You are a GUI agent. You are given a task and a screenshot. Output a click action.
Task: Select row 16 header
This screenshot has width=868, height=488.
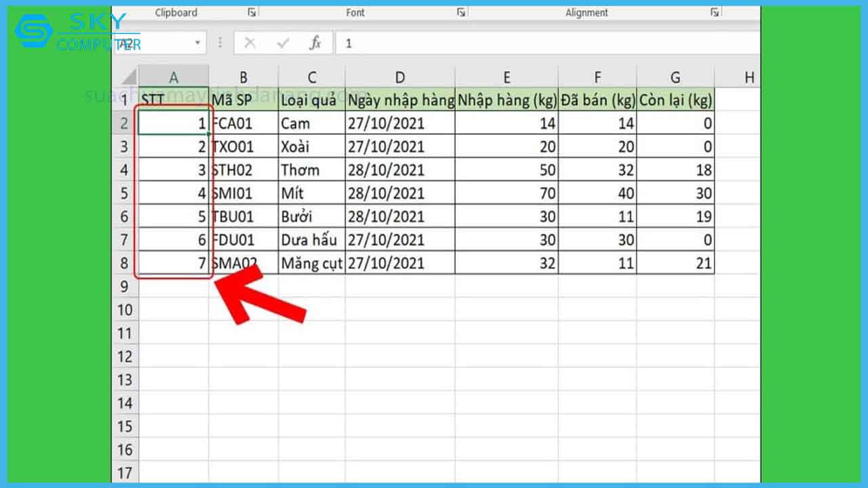125,450
